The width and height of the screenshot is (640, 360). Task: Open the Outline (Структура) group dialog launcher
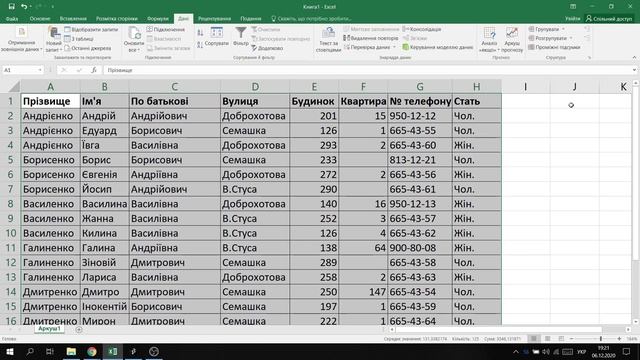[589, 58]
